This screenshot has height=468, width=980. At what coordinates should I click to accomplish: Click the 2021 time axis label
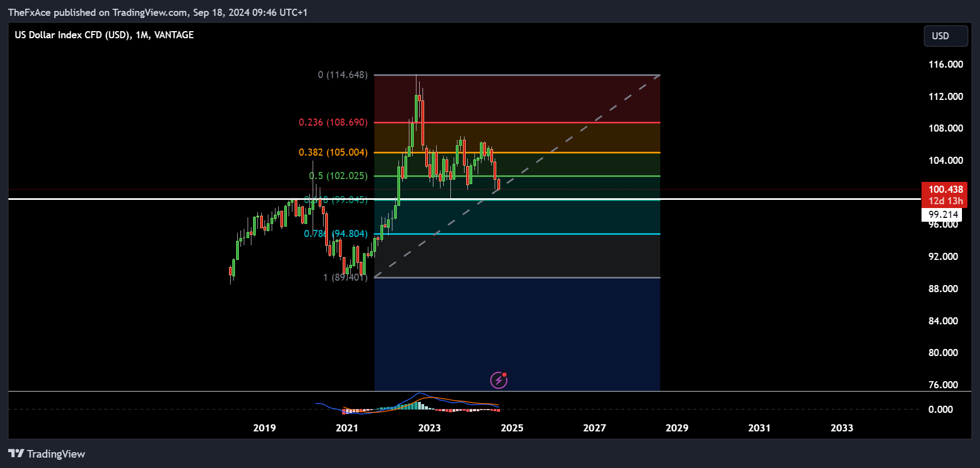pyautogui.click(x=347, y=428)
